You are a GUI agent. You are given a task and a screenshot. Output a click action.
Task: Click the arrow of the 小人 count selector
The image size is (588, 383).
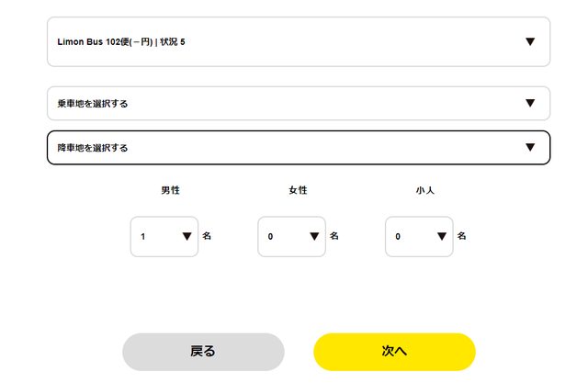[x=442, y=236]
